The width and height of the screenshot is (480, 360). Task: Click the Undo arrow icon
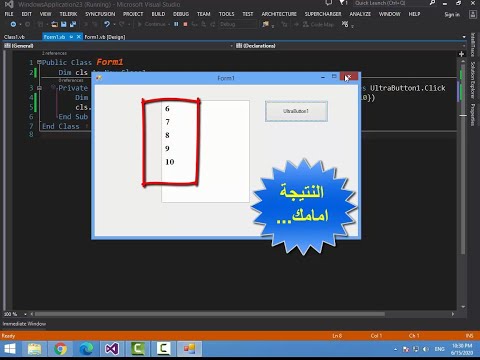coord(107,24)
